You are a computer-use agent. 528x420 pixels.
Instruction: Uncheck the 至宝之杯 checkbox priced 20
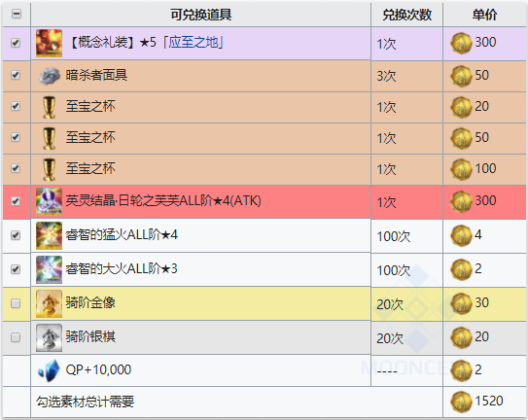[16, 106]
